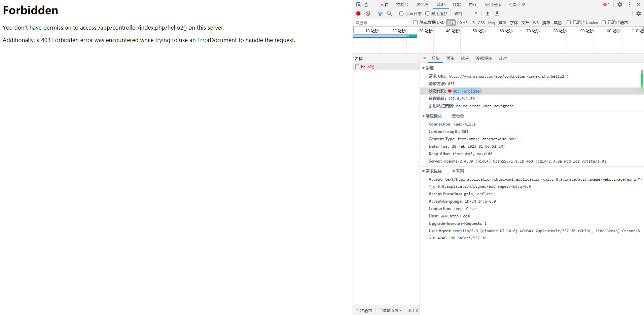Click the Server response header value
Screen dimensions: 644x315
coord(525,161)
